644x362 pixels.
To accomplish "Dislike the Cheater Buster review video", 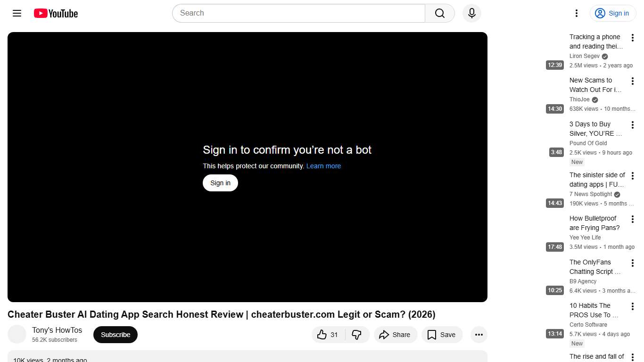I will tap(357, 335).
